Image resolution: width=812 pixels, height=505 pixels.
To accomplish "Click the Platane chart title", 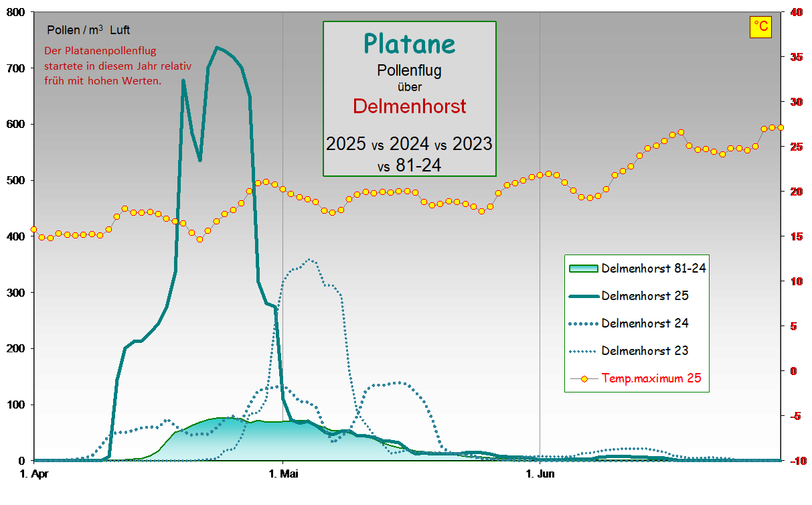I will click(x=409, y=44).
